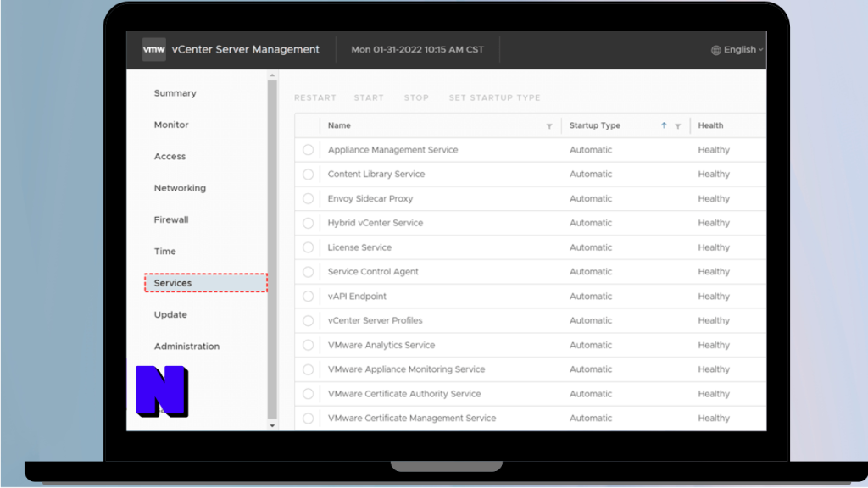Toggle Startup Type sort arrow
868x488 pixels.
pyautogui.click(x=664, y=125)
